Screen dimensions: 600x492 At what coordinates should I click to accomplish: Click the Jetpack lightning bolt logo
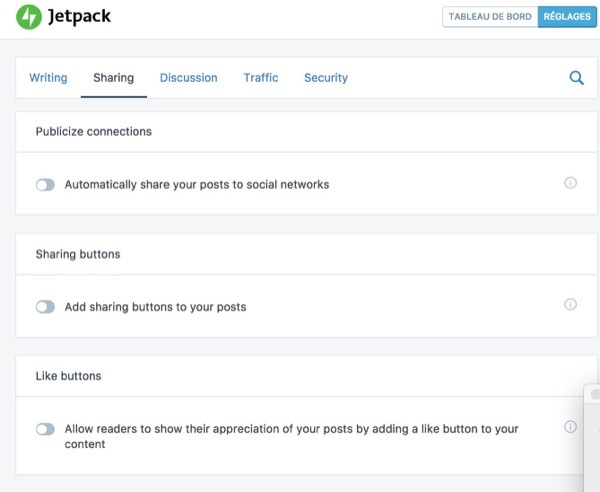coord(30,17)
